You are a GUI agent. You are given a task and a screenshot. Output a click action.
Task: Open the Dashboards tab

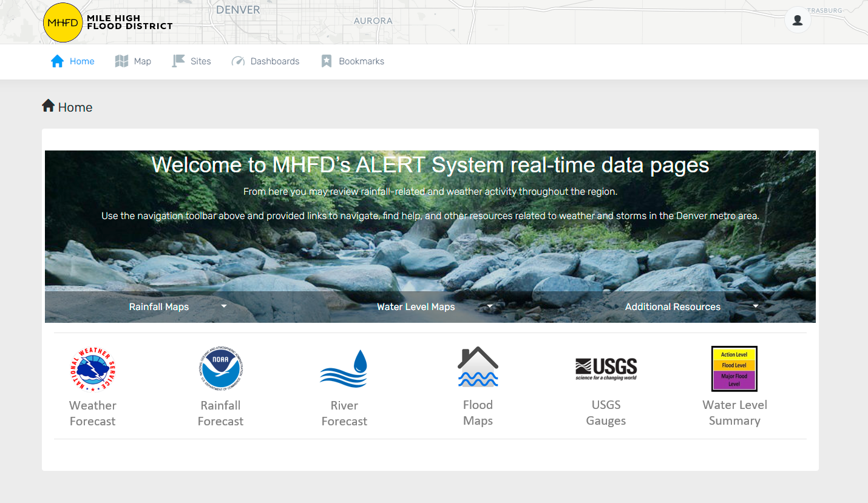tap(266, 61)
